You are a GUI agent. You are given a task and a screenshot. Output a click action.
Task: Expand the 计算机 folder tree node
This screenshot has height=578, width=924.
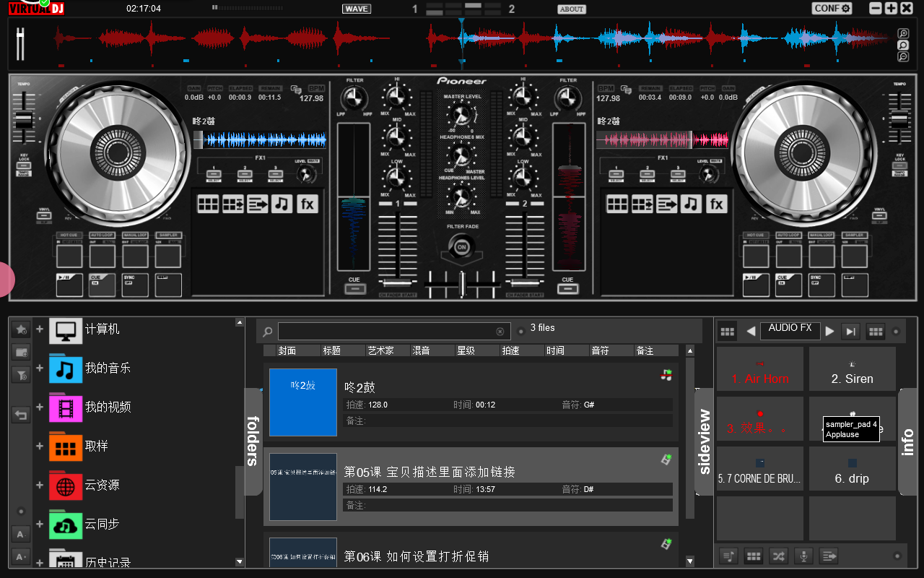pyautogui.click(x=40, y=329)
